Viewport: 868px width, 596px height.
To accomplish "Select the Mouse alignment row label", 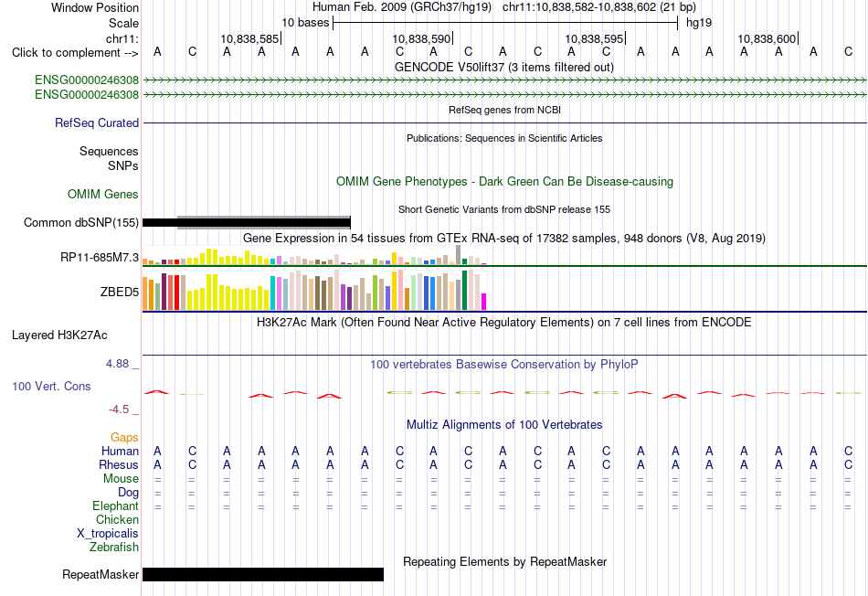I will 121,479.
